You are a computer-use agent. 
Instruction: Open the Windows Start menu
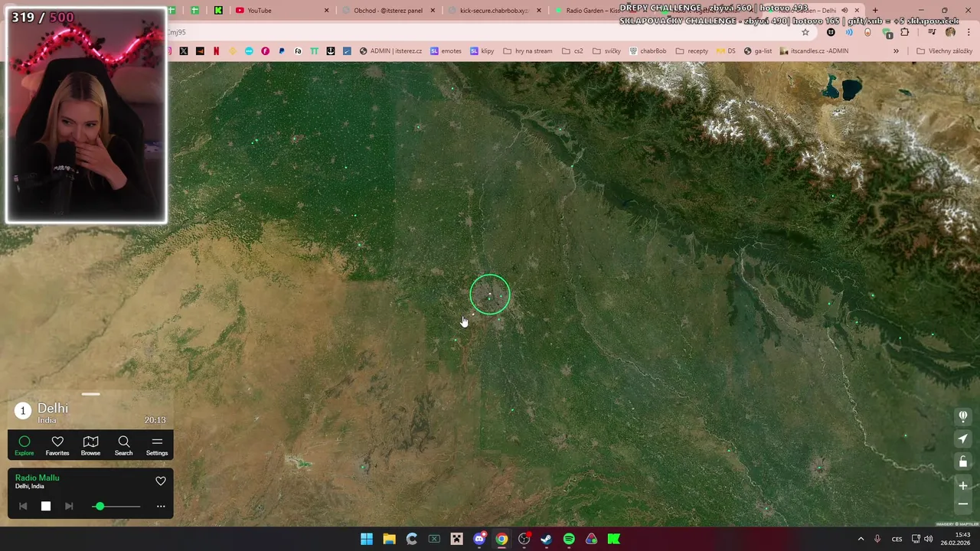tap(367, 539)
